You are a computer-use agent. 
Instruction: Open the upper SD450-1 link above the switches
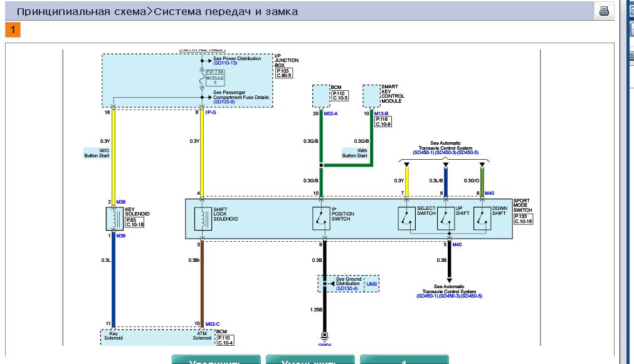click(x=423, y=153)
